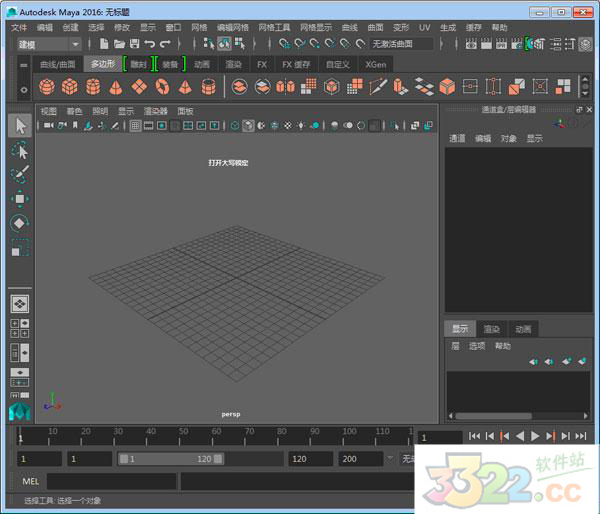Click the Save scene icon
The width and height of the screenshot is (600, 514).
(x=134, y=44)
